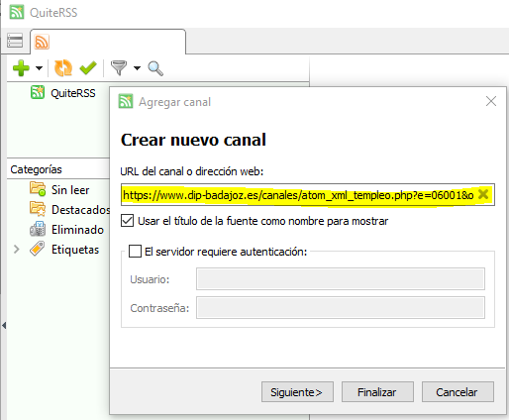Open the filter funnel dropdown arrow

click(x=137, y=68)
